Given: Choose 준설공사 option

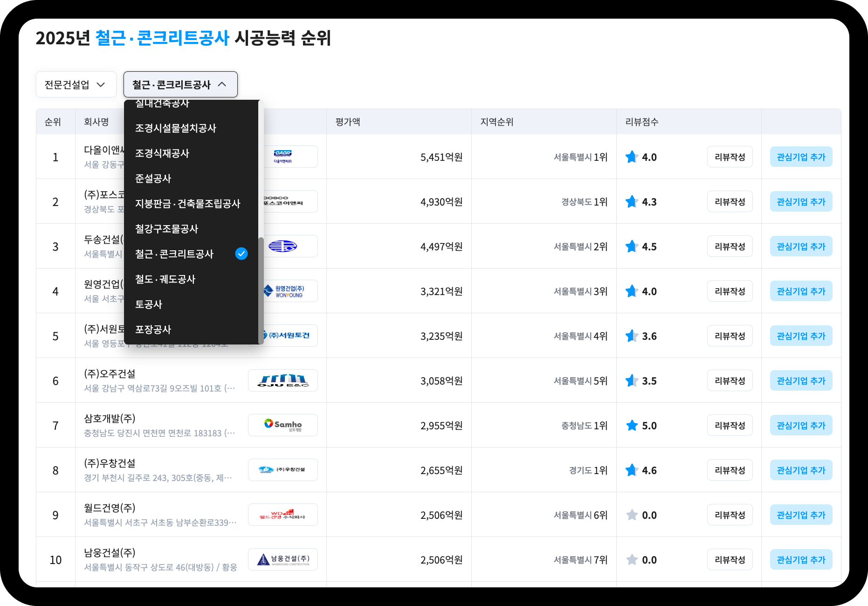Looking at the screenshot, I should coord(191,179).
